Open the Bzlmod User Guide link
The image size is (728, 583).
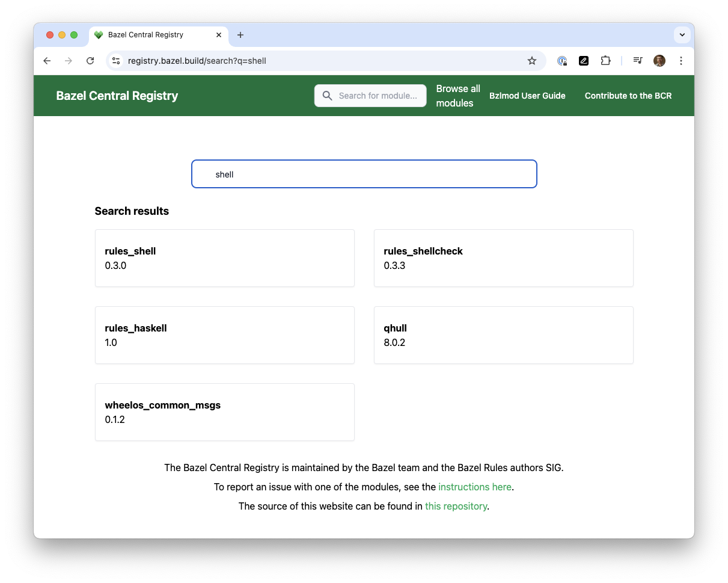[527, 96]
